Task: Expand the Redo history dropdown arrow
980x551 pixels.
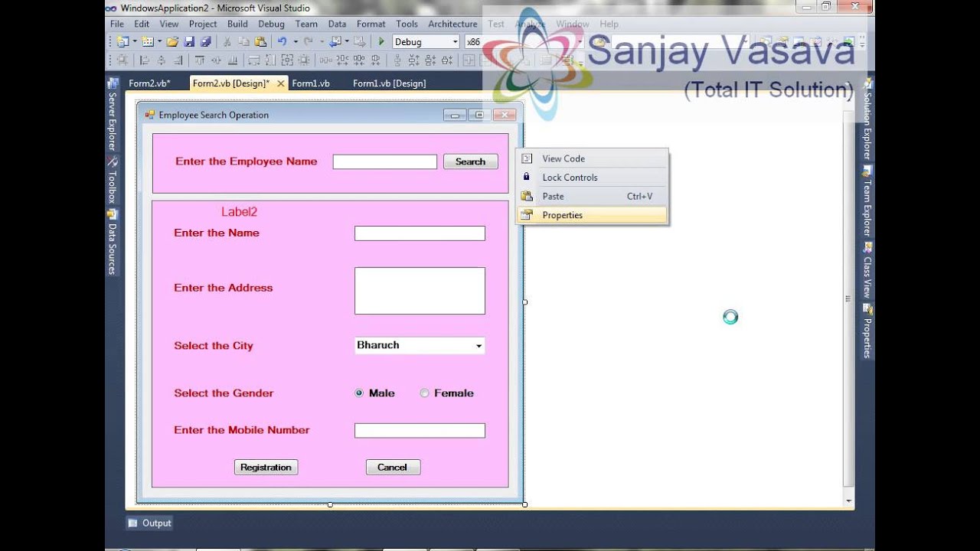Action: (322, 42)
